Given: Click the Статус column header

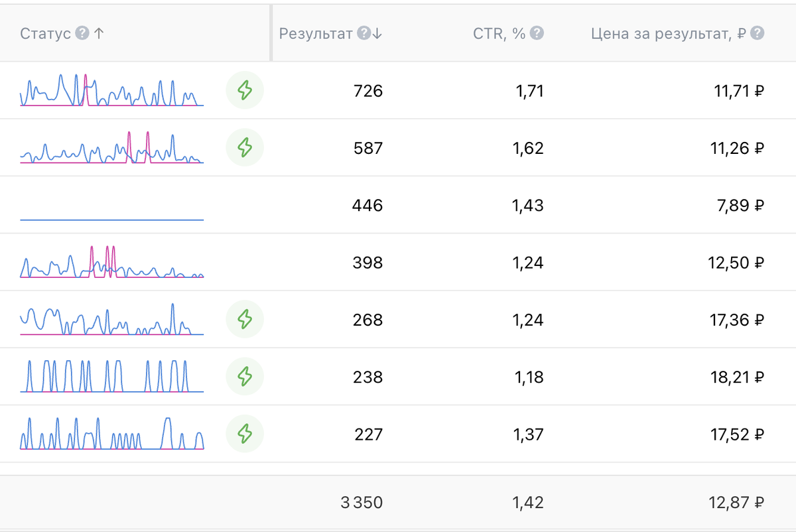Looking at the screenshot, I should (45, 34).
